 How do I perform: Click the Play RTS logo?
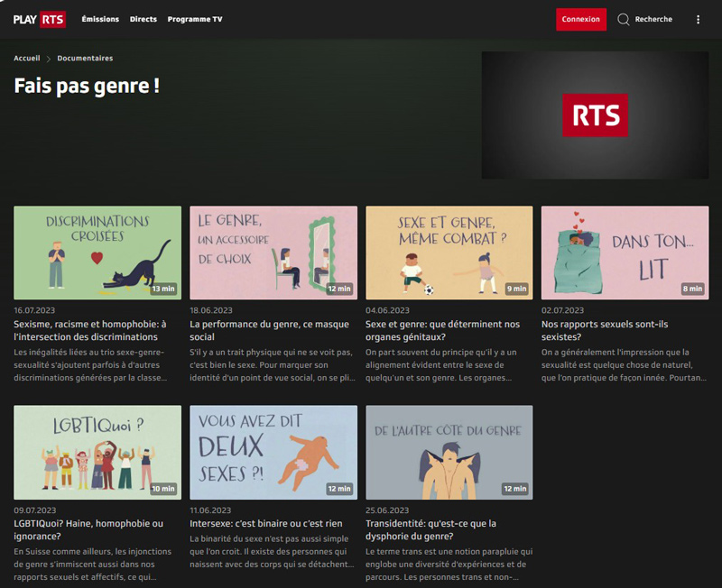coord(40,19)
